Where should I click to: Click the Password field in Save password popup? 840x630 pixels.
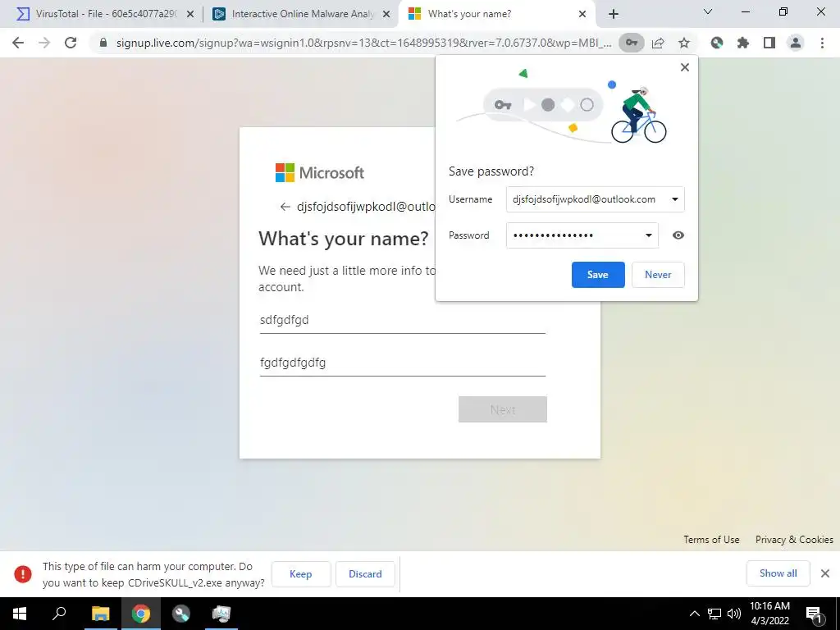pyautogui.click(x=582, y=235)
